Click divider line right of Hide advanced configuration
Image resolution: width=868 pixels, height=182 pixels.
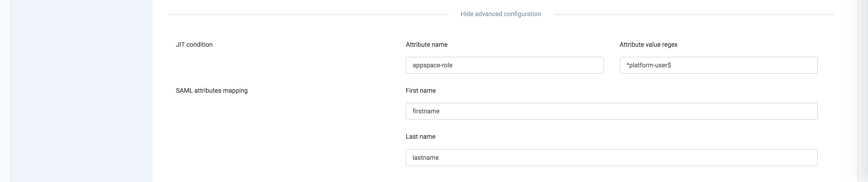693,15
